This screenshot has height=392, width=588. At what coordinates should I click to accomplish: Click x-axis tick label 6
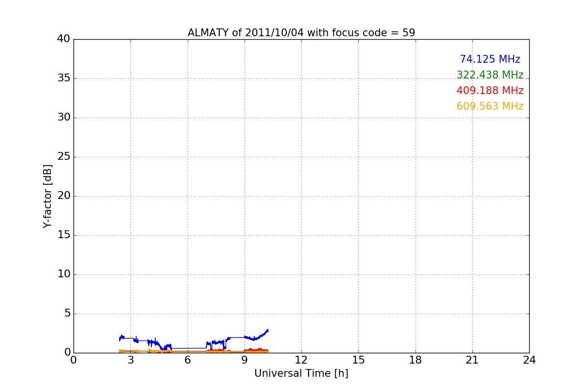tap(187, 360)
